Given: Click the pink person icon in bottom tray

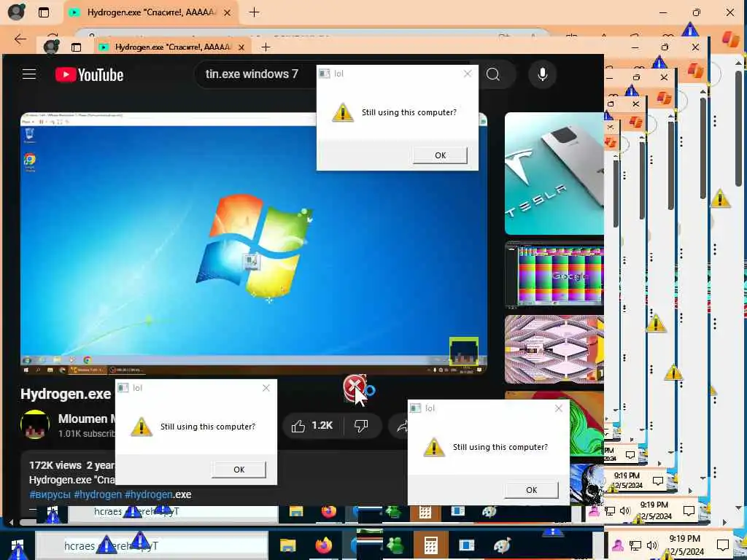Looking at the screenshot, I should (x=617, y=545).
